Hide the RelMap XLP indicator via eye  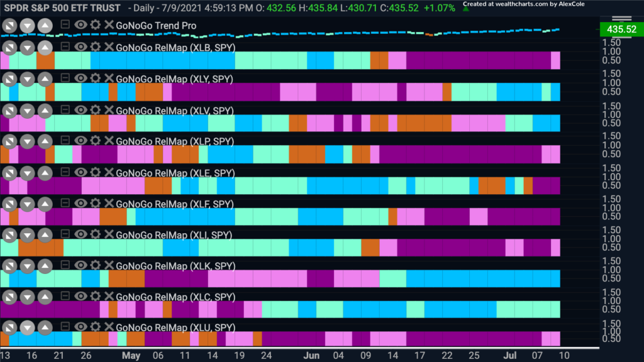click(80, 140)
